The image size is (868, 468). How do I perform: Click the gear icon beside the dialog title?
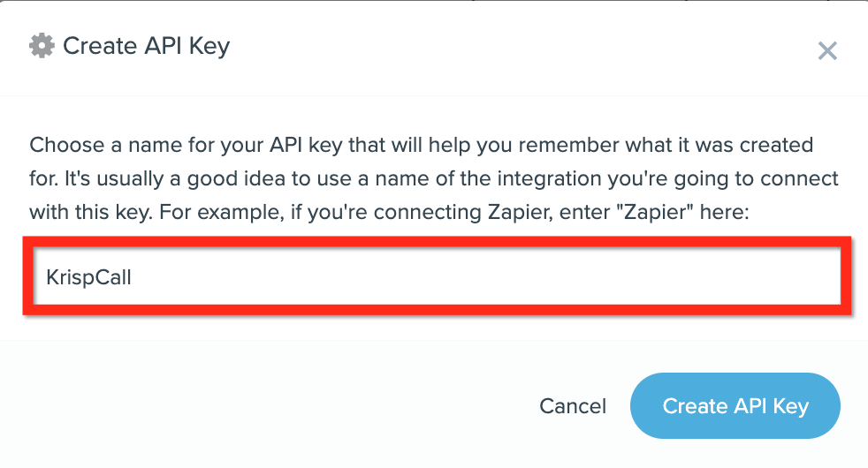click(x=42, y=46)
